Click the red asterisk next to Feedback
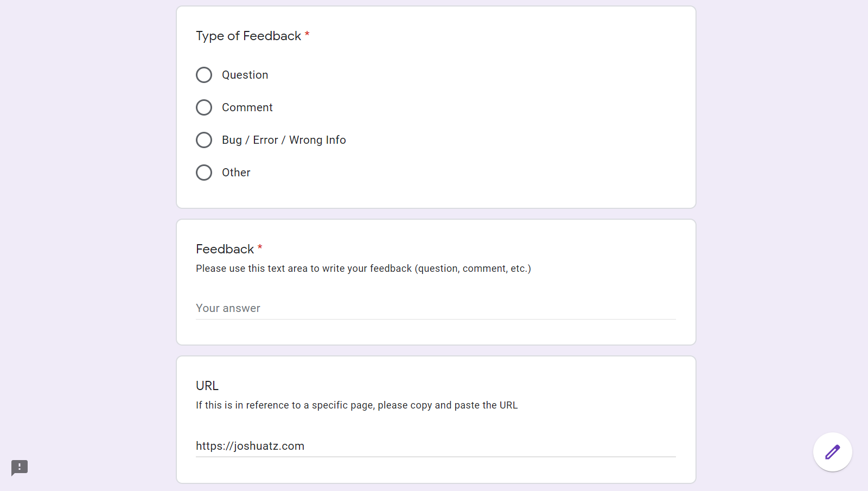 click(260, 248)
